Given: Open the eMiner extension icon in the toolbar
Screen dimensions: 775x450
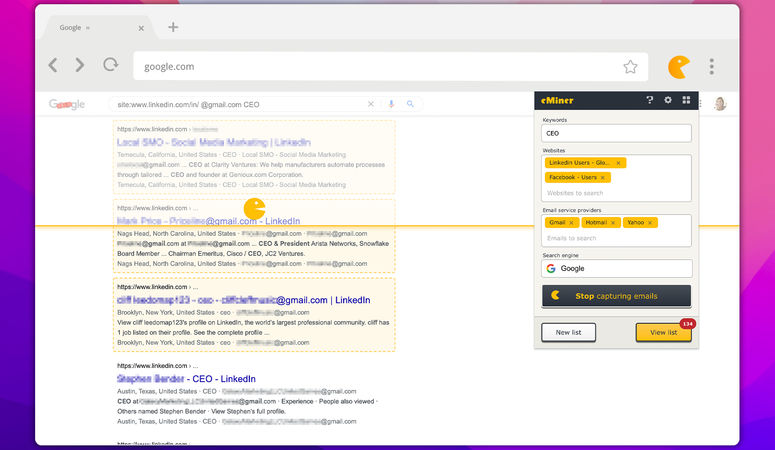Looking at the screenshot, I should coord(679,67).
